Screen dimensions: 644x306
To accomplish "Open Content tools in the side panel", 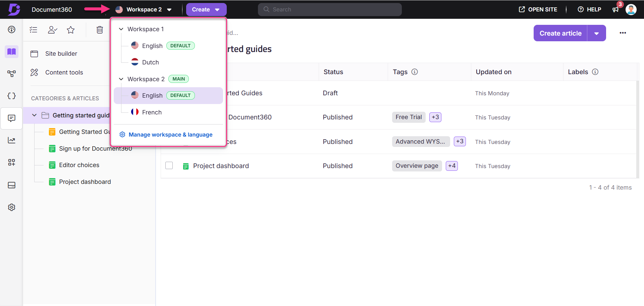I will click(64, 72).
